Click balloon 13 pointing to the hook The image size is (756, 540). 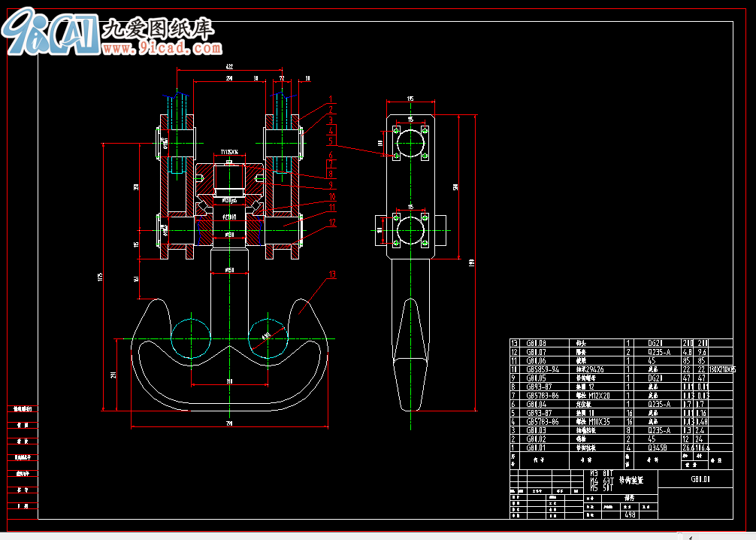click(x=331, y=275)
